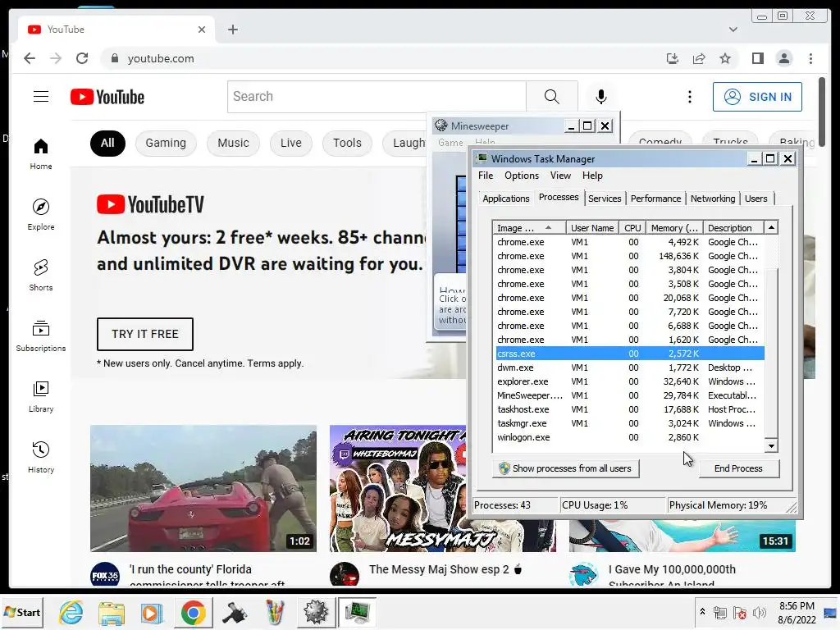The image size is (840, 630).
Task: Open Library in YouTube sidebar
Action: coord(41,396)
